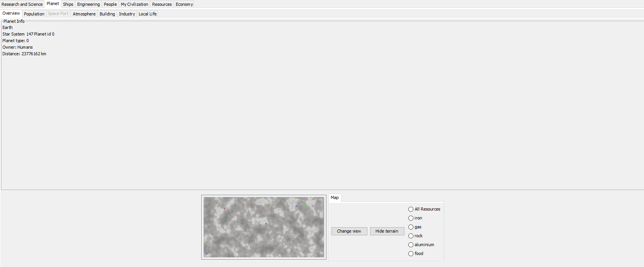644x267 pixels.
Task: Open the Local Life sub-tab
Action: point(148,14)
